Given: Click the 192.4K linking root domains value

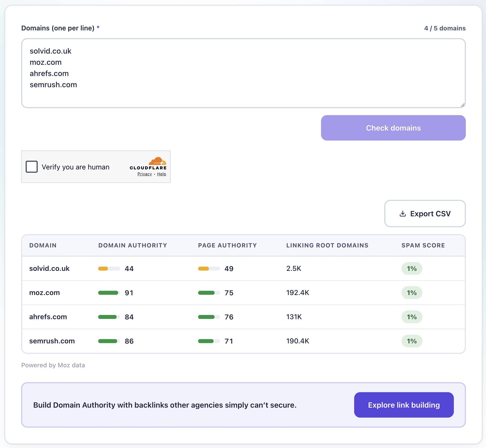Looking at the screenshot, I should click(x=298, y=293).
